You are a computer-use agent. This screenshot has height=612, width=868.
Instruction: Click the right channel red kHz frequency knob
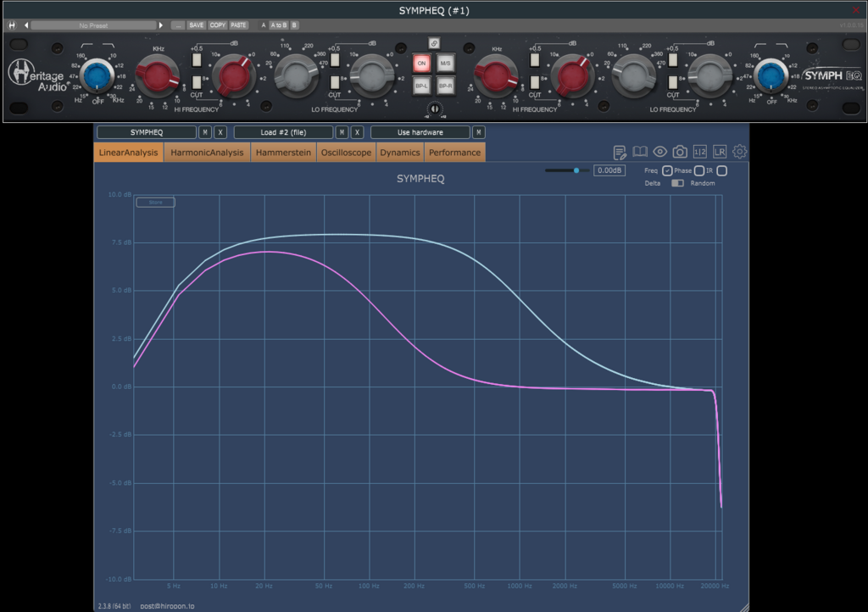point(496,76)
